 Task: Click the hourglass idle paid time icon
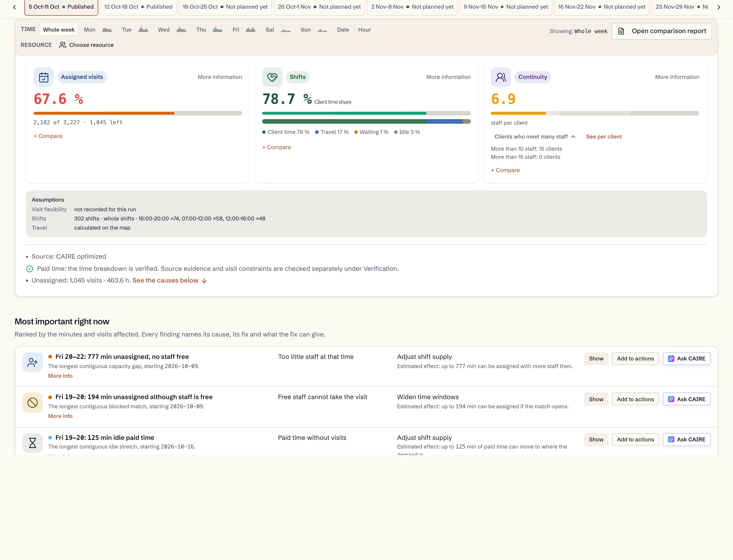33,443
